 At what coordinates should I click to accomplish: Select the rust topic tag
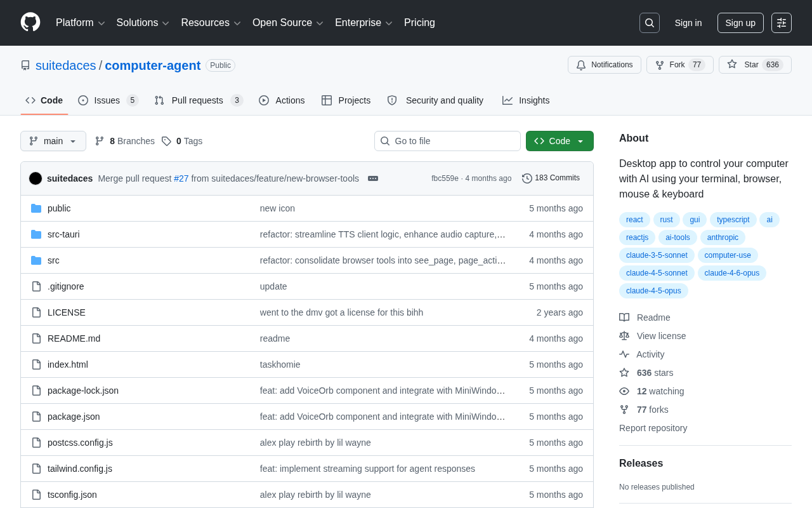(x=666, y=220)
